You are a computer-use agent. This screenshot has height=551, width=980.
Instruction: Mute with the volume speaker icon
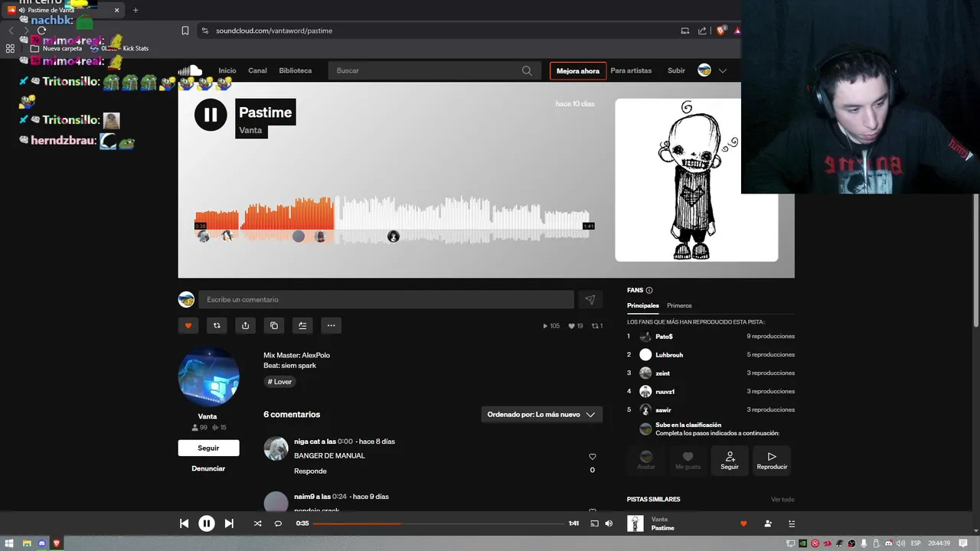coord(609,523)
